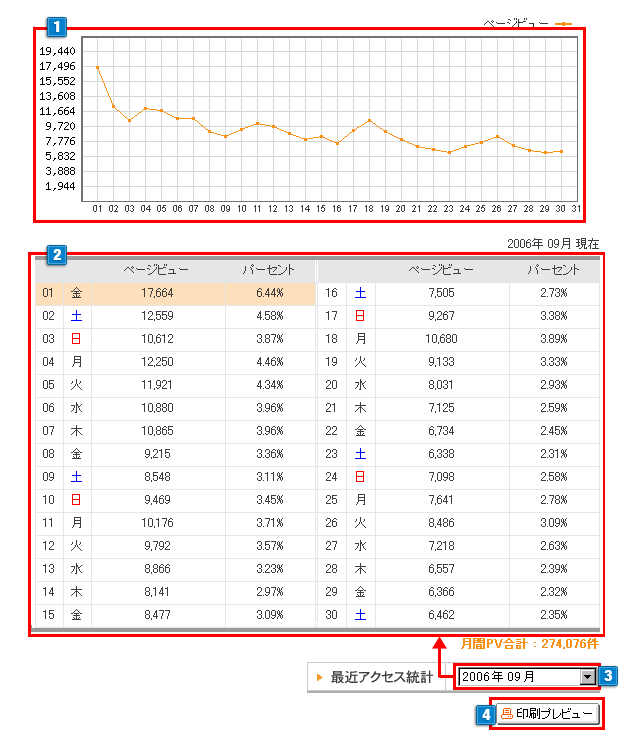Image resolution: width=630 pixels, height=735 pixels.
Task: Click the 最近アクセス統計 label
Action: [x=382, y=678]
